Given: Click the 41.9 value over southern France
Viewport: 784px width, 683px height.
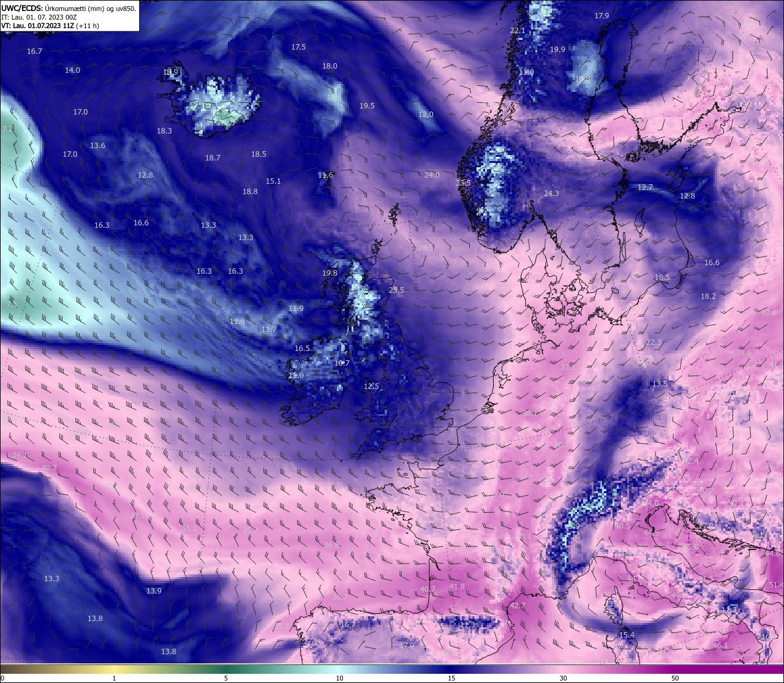Looking at the screenshot, I should pyautogui.click(x=457, y=587).
